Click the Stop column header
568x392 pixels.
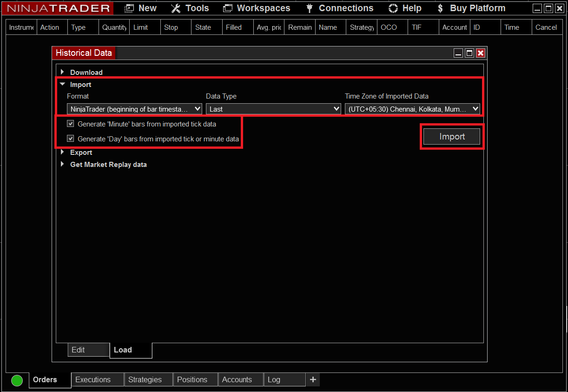176,27
